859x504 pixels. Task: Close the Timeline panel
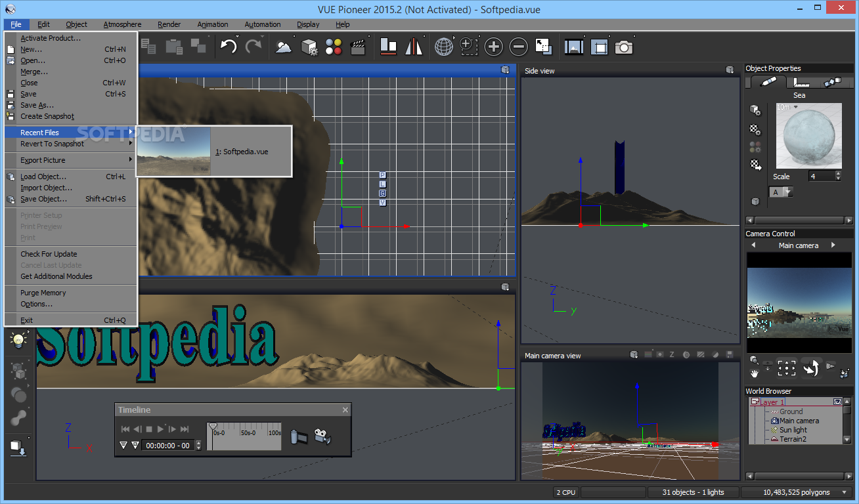point(345,410)
